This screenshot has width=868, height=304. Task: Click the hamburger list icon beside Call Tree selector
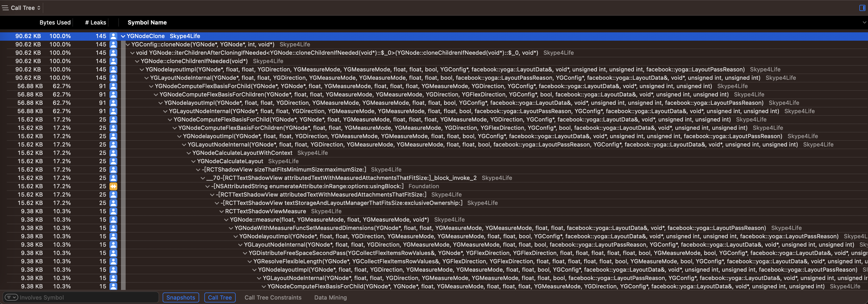click(x=5, y=7)
